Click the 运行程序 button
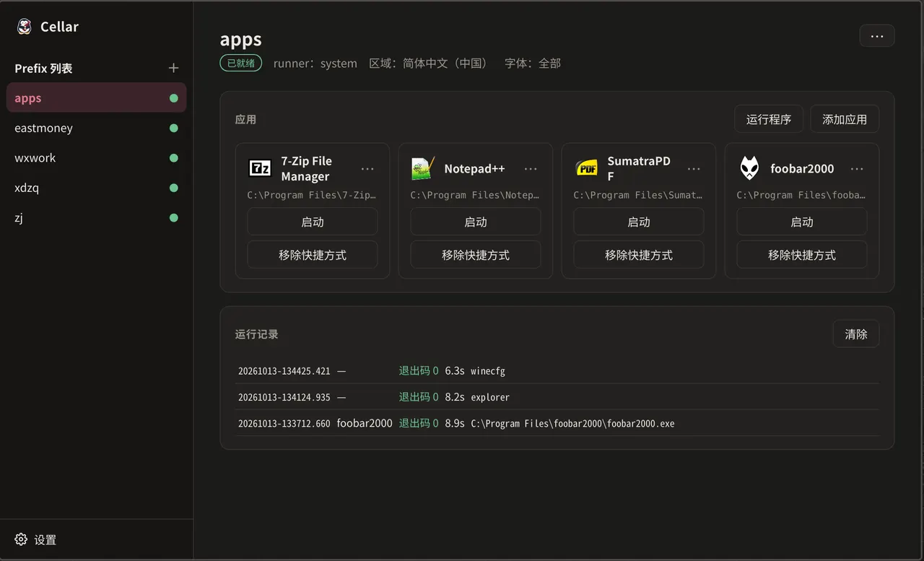924x561 pixels. [769, 119]
